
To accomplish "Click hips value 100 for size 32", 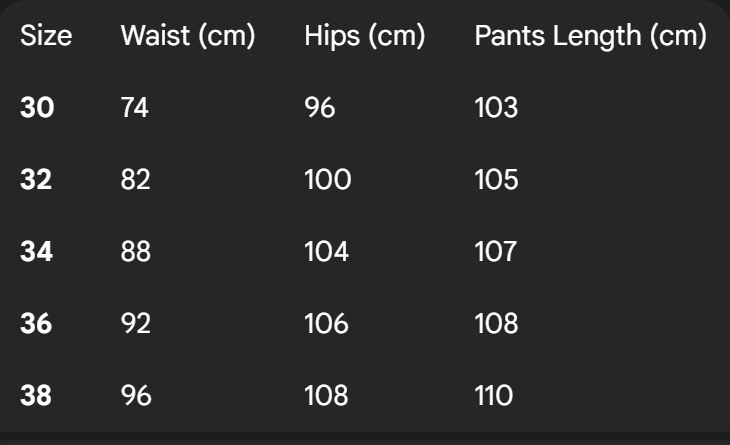I will click(x=328, y=180).
